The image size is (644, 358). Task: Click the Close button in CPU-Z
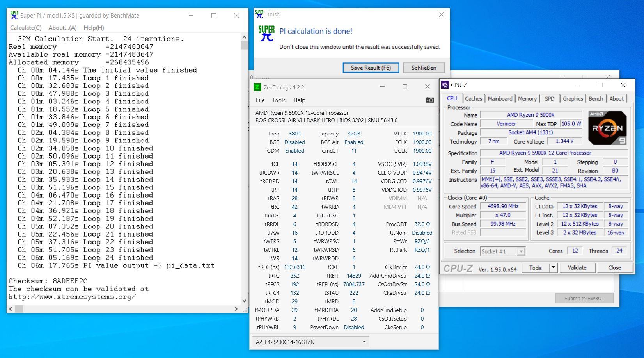(614, 268)
